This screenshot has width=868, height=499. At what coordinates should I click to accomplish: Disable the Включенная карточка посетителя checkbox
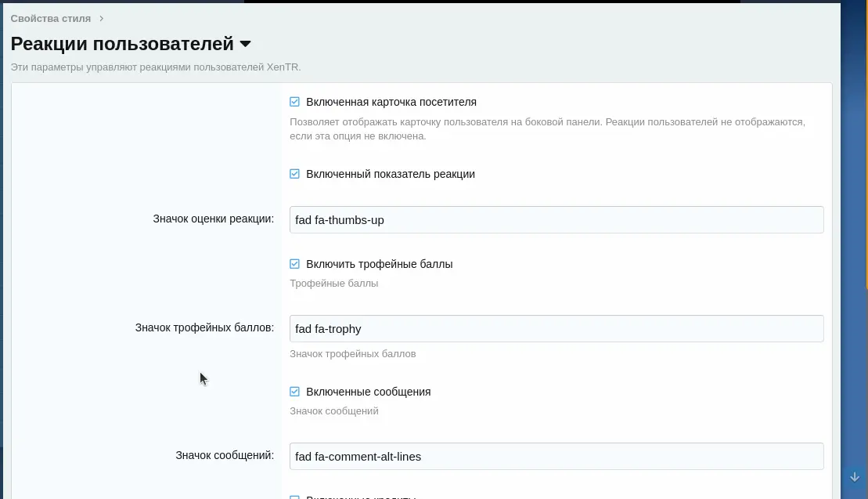coord(295,102)
